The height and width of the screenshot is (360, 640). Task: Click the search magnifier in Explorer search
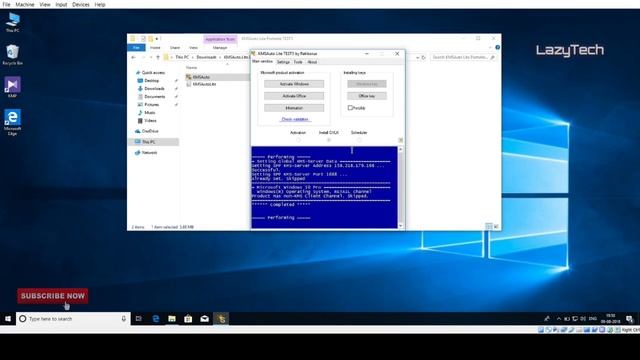coord(493,58)
